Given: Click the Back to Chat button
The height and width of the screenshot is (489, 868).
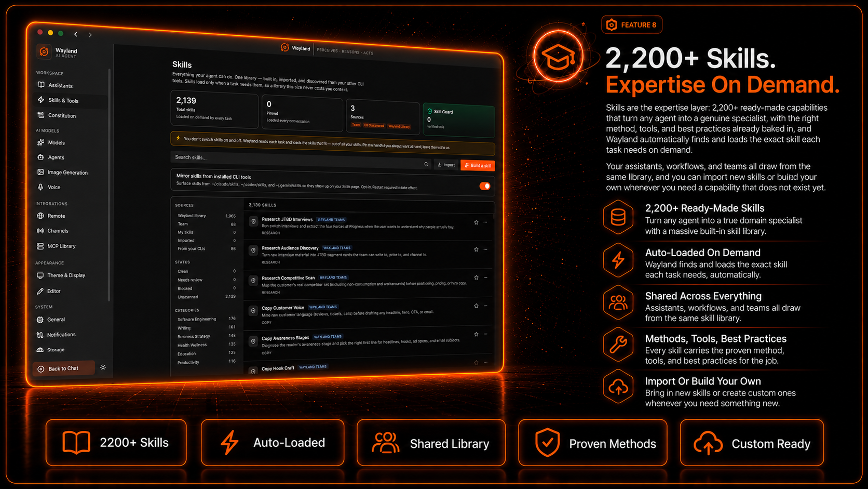Looking at the screenshot, I should point(63,368).
